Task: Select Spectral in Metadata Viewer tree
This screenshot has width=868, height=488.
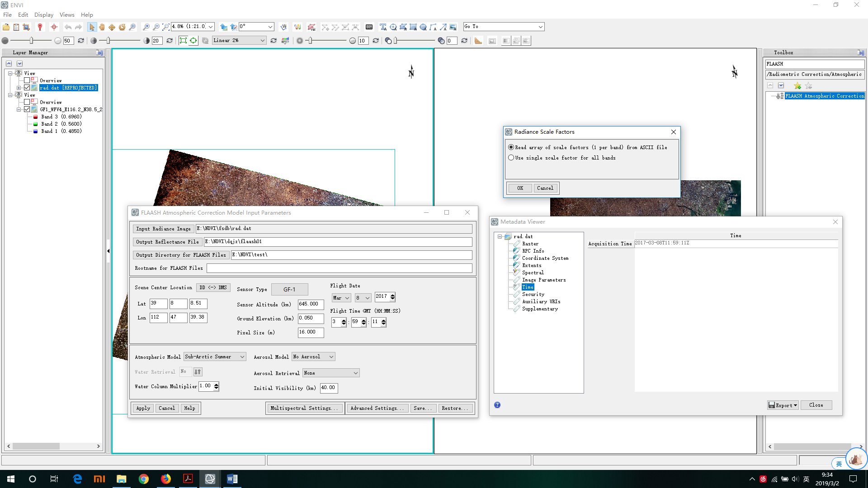Action: 533,272
